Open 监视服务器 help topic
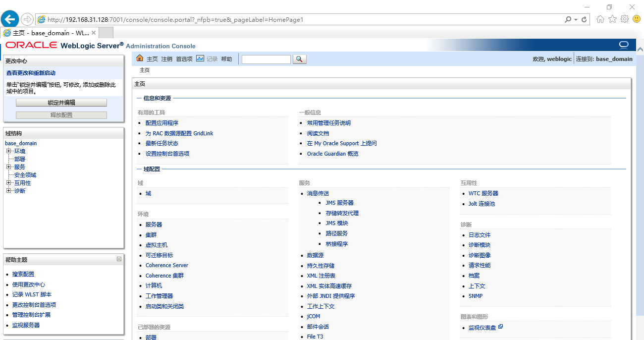 point(26,325)
